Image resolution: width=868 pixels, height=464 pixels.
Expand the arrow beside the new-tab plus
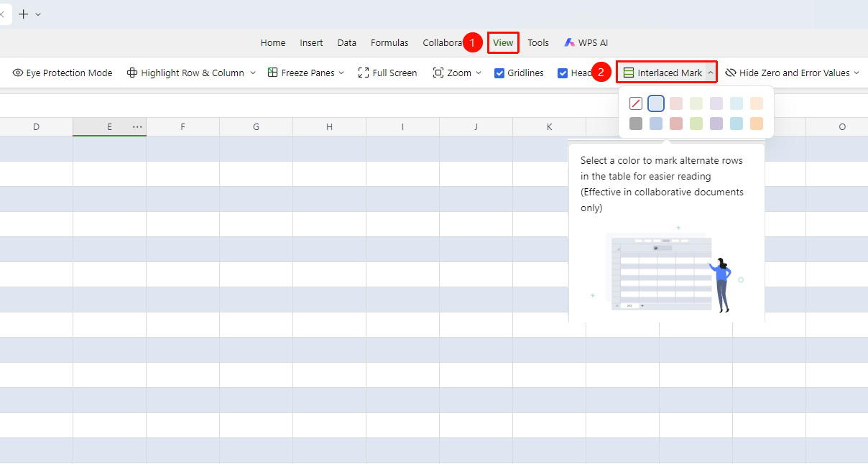point(38,14)
